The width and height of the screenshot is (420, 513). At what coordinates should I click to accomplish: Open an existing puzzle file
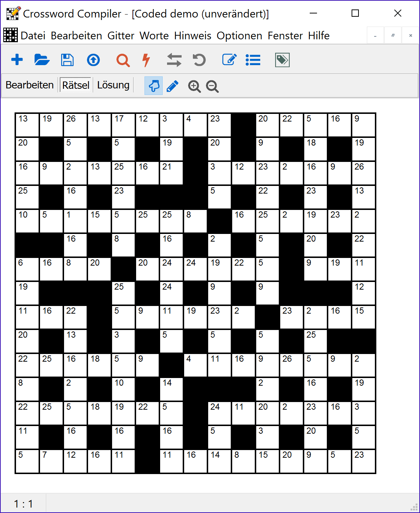coord(42,60)
